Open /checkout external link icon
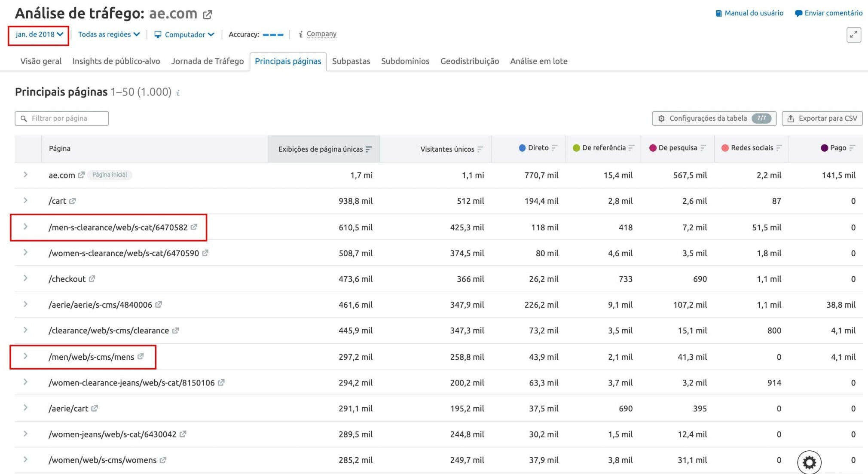The image size is (868, 474). point(92,278)
